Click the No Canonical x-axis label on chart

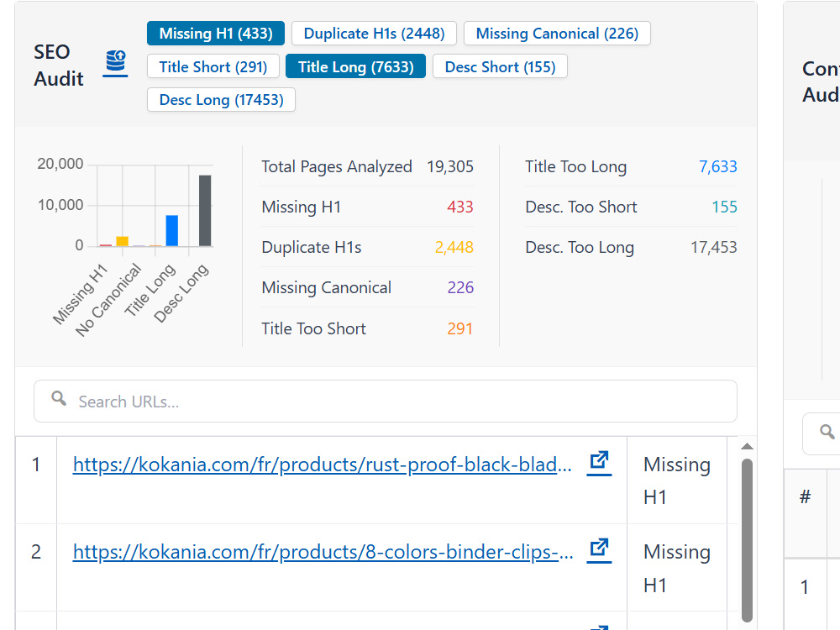(x=108, y=300)
